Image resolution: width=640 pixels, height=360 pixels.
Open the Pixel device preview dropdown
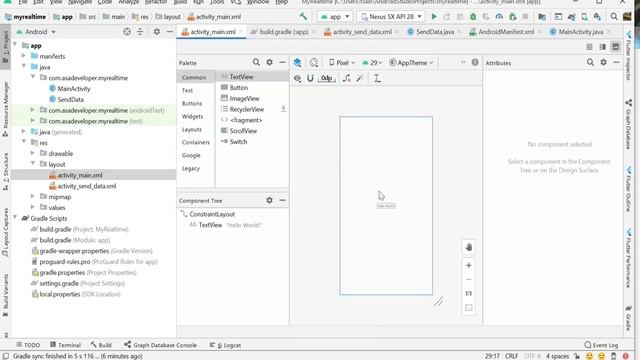click(342, 62)
